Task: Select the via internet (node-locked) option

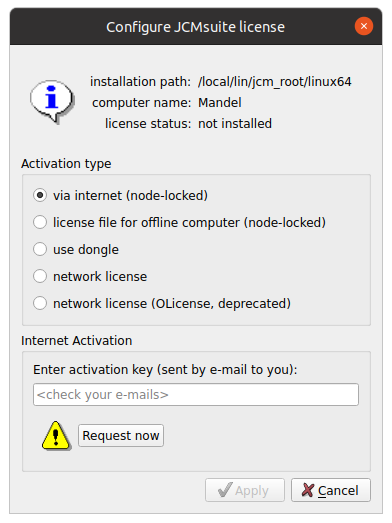Action: pyautogui.click(x=120, y=195)
